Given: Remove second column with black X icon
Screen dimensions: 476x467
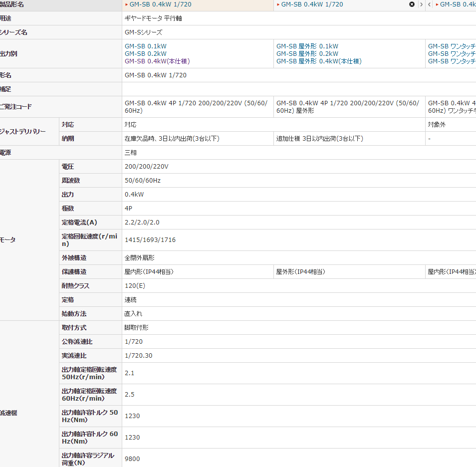Looking at the screenshot, I should [x=412, y=4].
